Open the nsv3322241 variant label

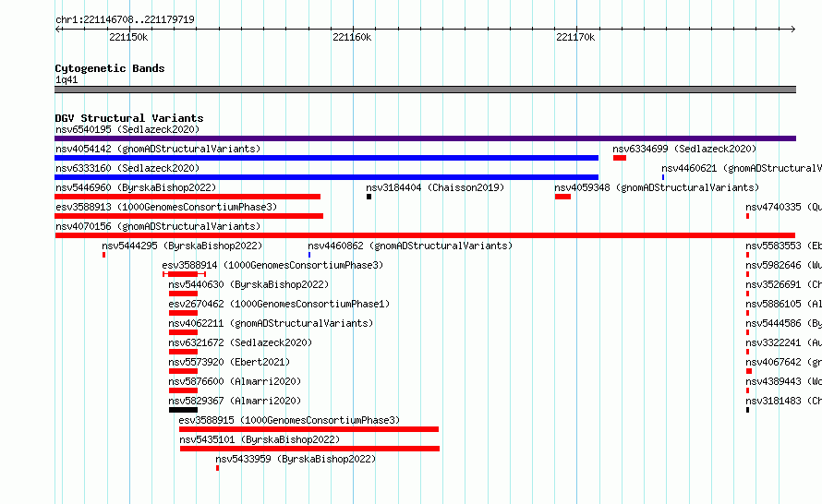[x=784, y=342]
